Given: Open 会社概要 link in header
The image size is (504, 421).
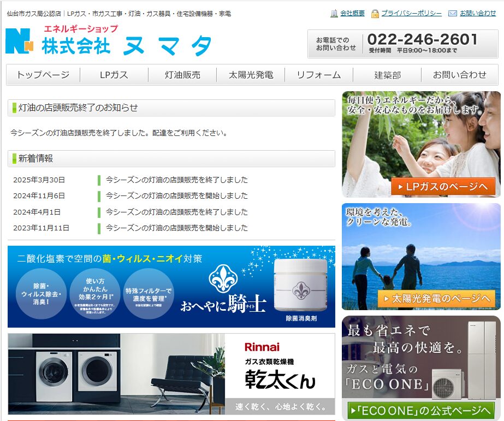Looking at the screenshot, I should coord(352,13).
